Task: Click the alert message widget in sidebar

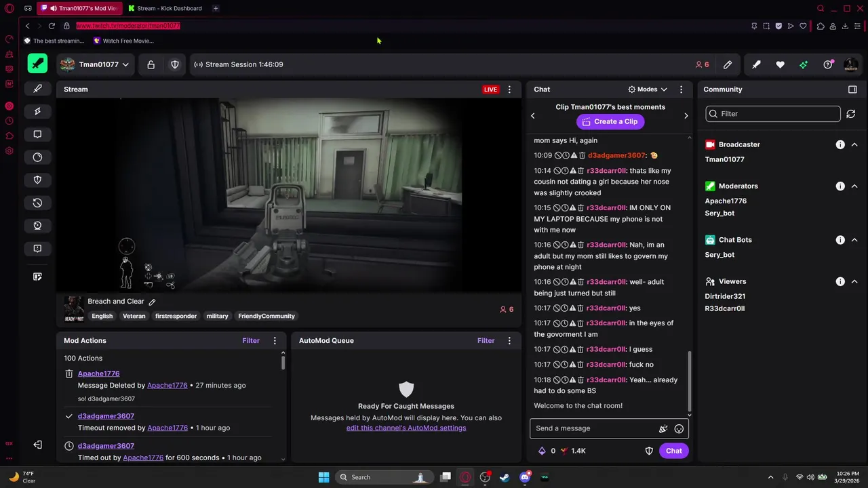Action: (37, 249)
